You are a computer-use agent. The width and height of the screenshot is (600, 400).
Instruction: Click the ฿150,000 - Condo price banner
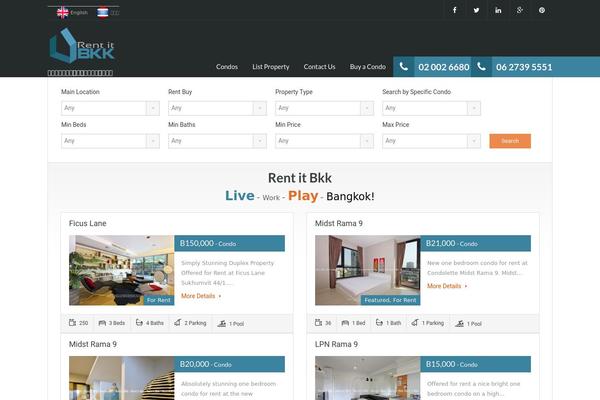tap(230, 243)
